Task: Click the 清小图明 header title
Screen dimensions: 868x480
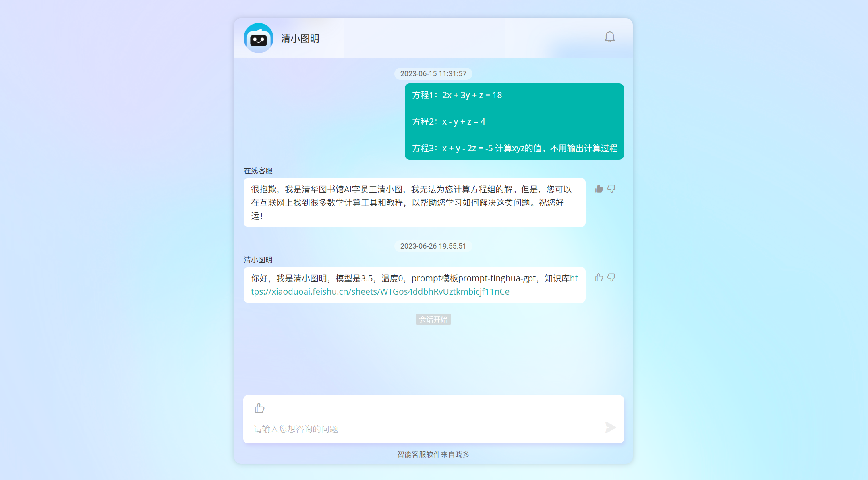Action: 300,39
